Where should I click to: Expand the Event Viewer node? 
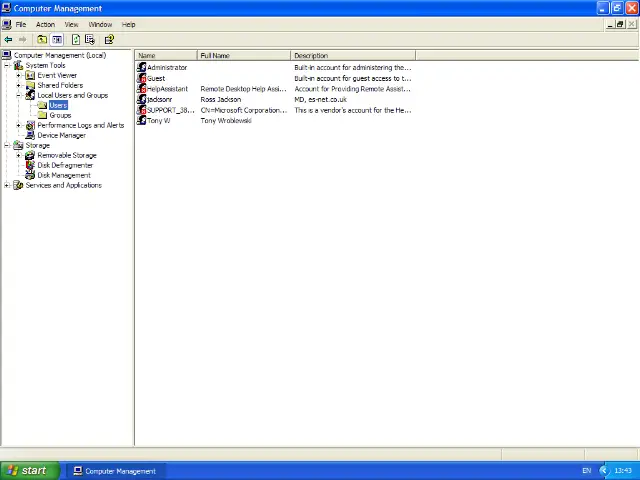click(x=18, y=75)
